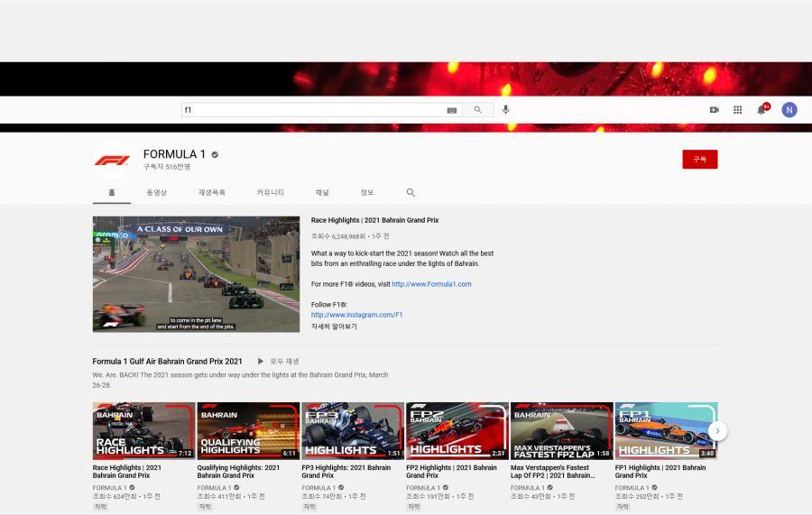The image size is (812, 515).
Task: Subscribe to the FORMULA 1 channel
Action: pyautogui.click(x=699, y=160)
